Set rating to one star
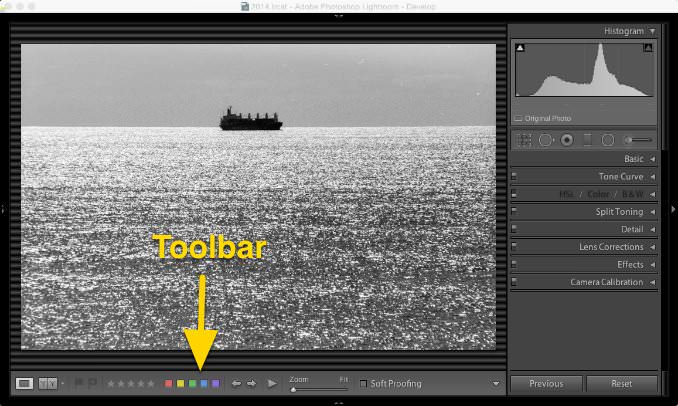678x406 pixels. (x=111, y=384)
